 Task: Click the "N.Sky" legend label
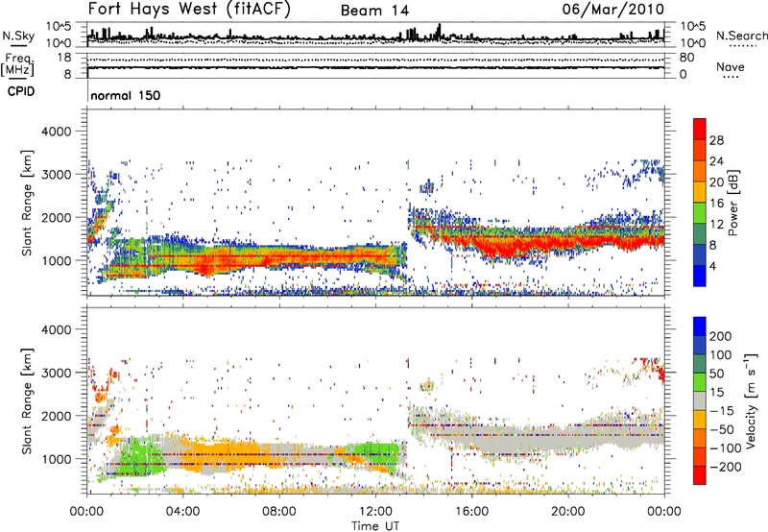[x=18, y=36]
